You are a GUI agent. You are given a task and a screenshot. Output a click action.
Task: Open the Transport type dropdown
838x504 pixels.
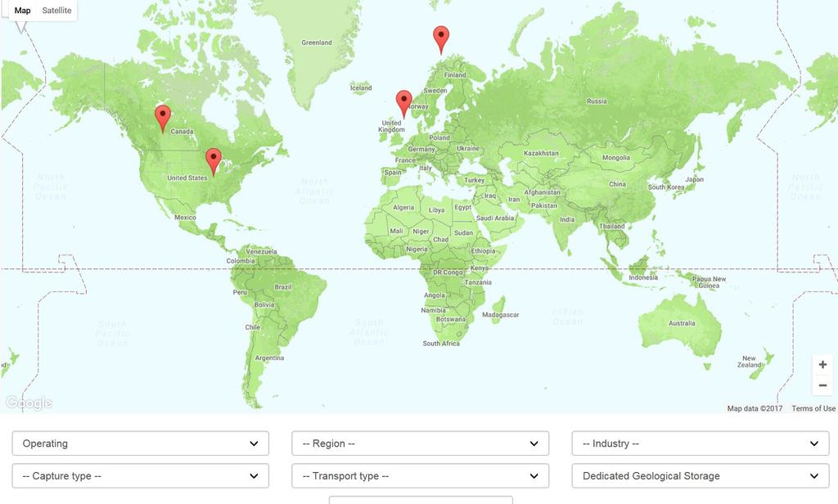click(420, 475)
